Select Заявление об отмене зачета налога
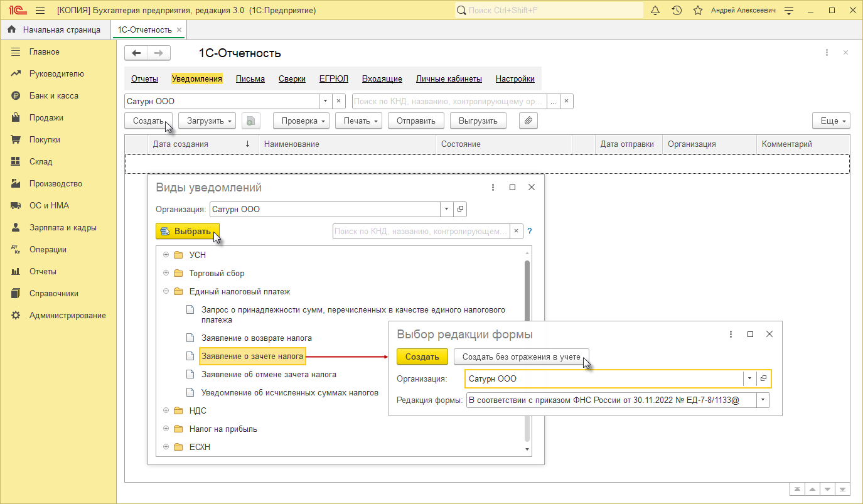863x504 pixels. coord(269,374)
